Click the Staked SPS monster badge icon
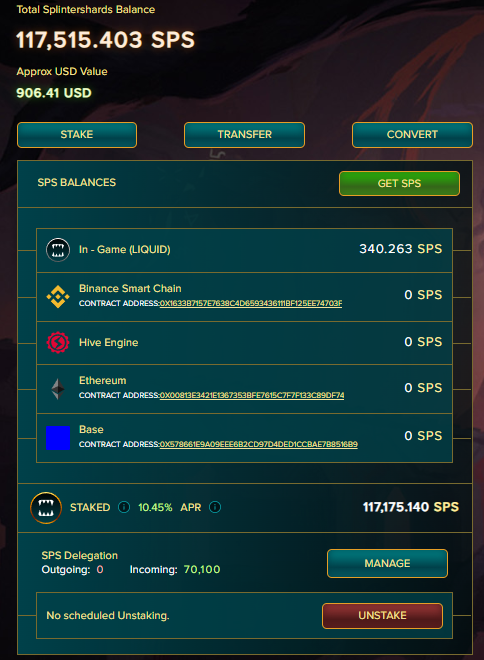 46,508
